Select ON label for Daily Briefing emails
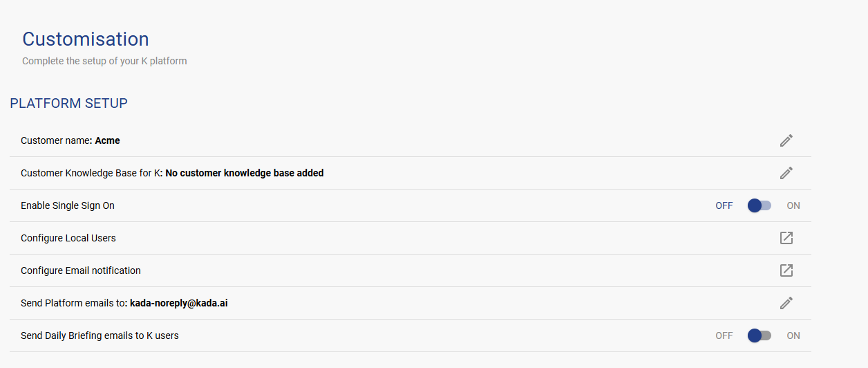The height and width of the screenshot is (368, 868). (x=793, y=335)
